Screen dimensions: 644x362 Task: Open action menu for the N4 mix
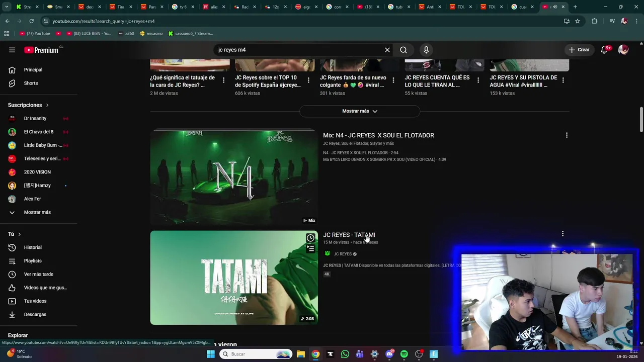pyautogui.click(x=567, y=135)
